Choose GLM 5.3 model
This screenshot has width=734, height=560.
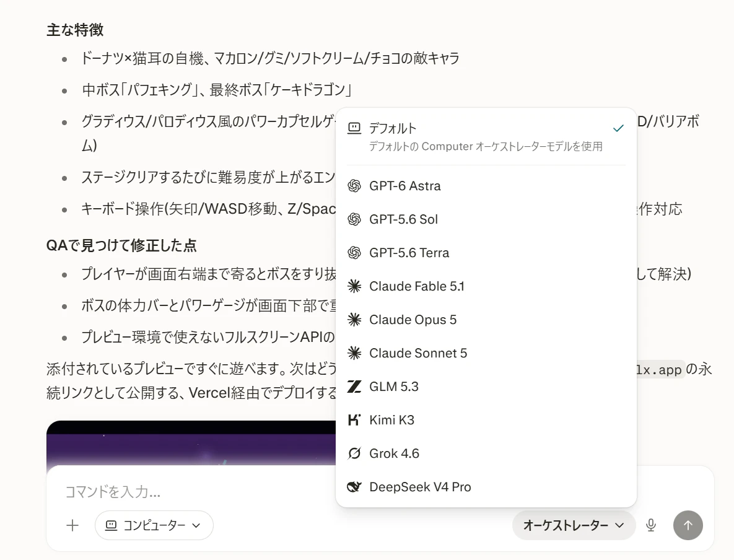click(486, 387)
